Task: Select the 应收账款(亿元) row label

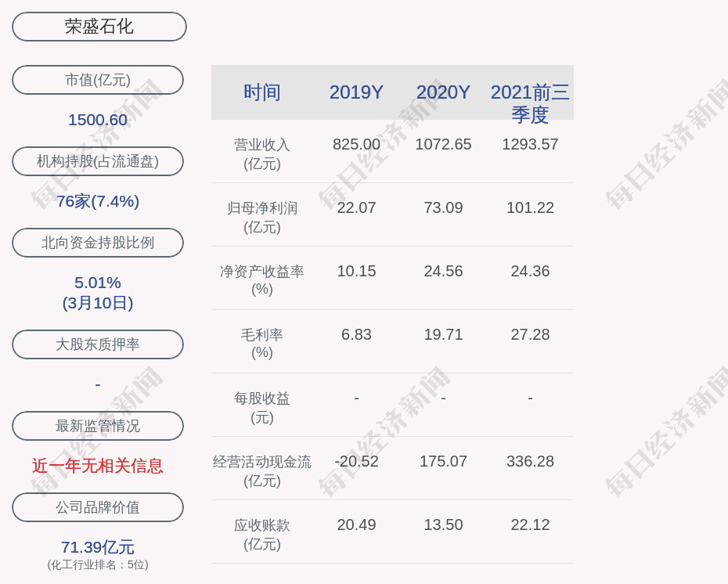Action: click(x=262, y=534)
